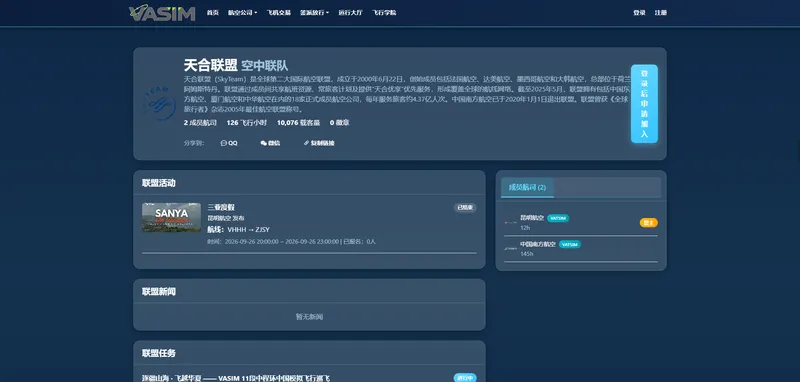
Task: Open the 昆明航空 member airline
Action: (x=532, y=218)
